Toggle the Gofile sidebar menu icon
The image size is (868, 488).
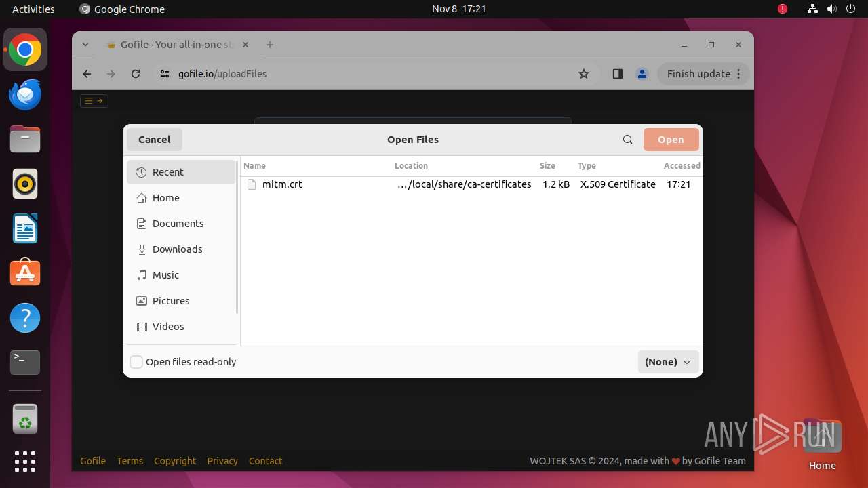pyautogui.click(x=94, y=101)
